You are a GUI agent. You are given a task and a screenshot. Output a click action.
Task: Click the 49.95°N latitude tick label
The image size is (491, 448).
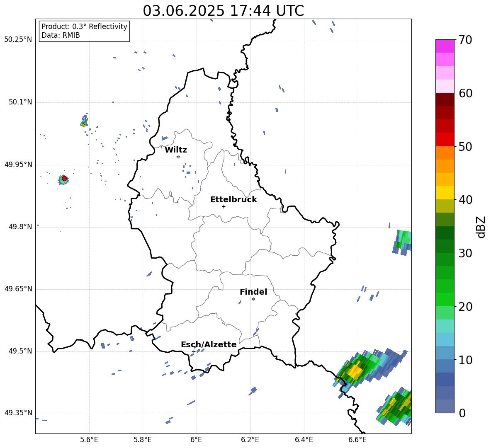click(18, 165)
